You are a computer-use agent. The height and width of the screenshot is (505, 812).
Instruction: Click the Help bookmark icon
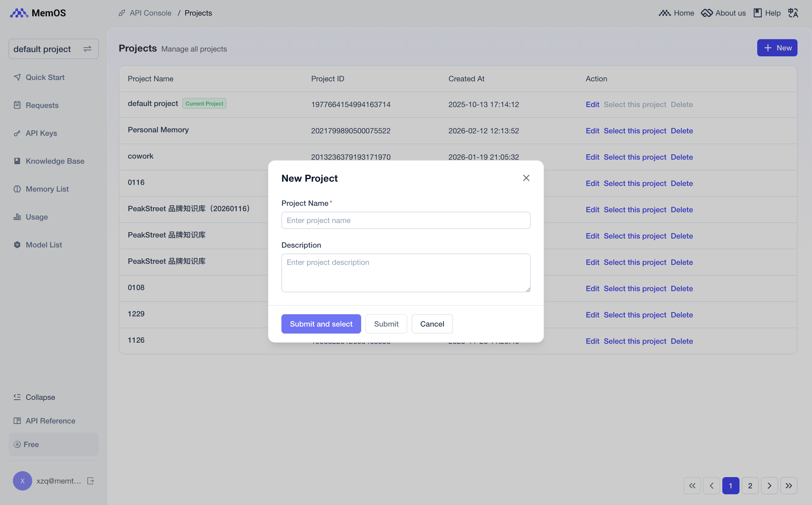point(757,13)
